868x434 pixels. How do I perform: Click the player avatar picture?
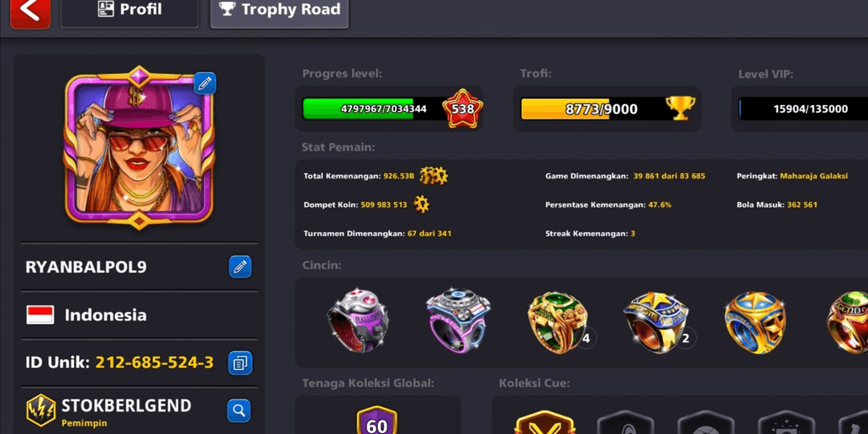point(139,148)
